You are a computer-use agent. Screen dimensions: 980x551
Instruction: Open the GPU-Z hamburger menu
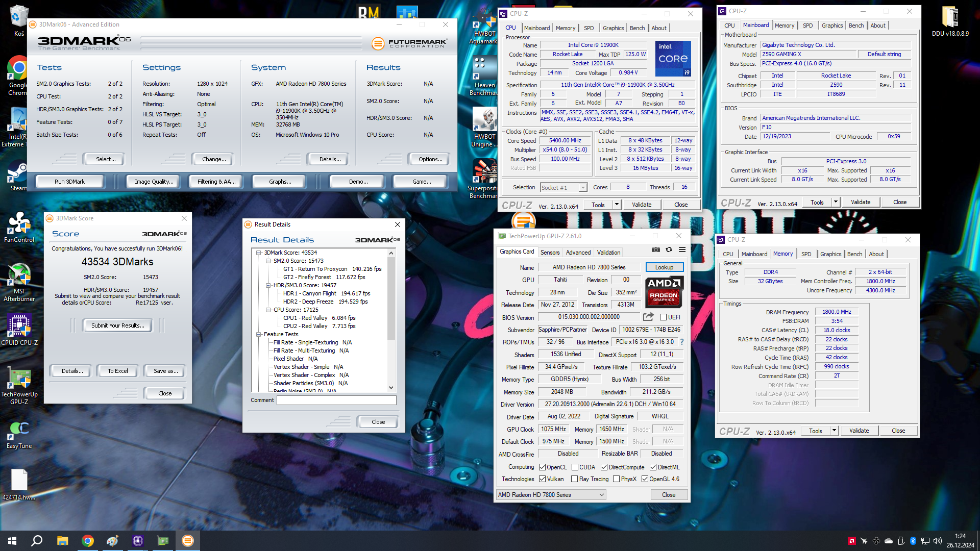(682, 249)
